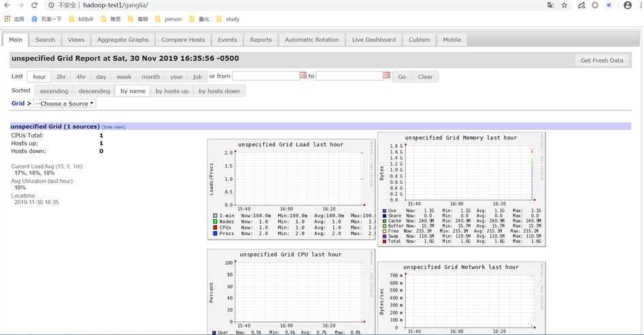
Task: Select the month time range
Action: pos(151,76)
